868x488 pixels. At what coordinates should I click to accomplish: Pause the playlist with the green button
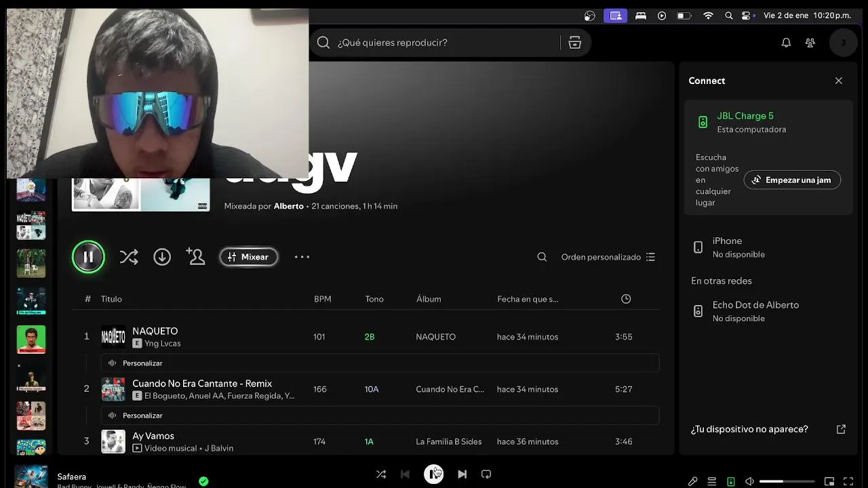pos(88,257)
